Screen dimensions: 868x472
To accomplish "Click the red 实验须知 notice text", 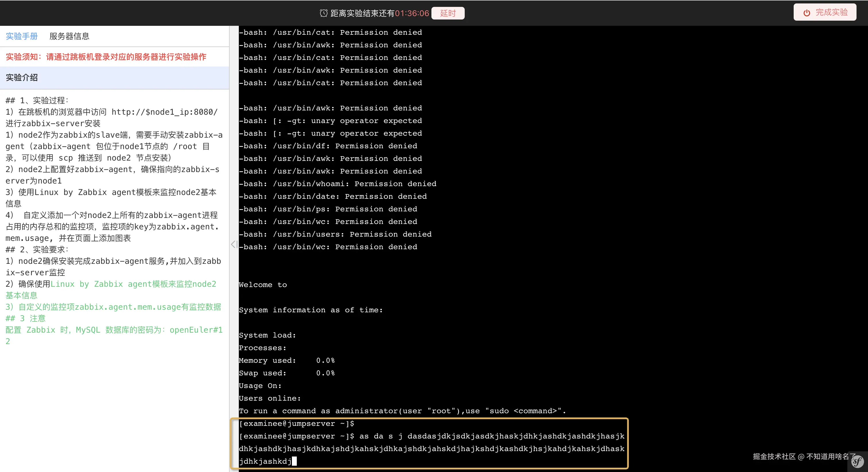I will 106,57.
